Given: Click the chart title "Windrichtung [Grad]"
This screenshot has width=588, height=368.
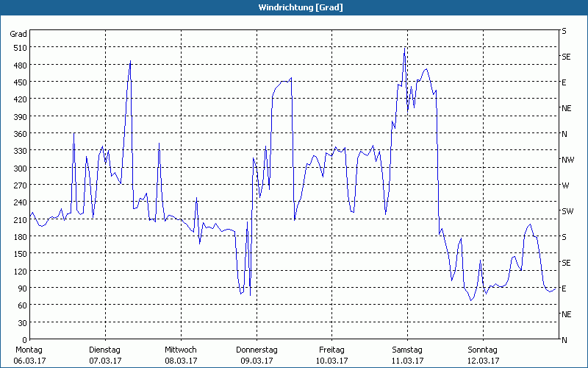Looking at the screenshot, I should coord(301,7).
